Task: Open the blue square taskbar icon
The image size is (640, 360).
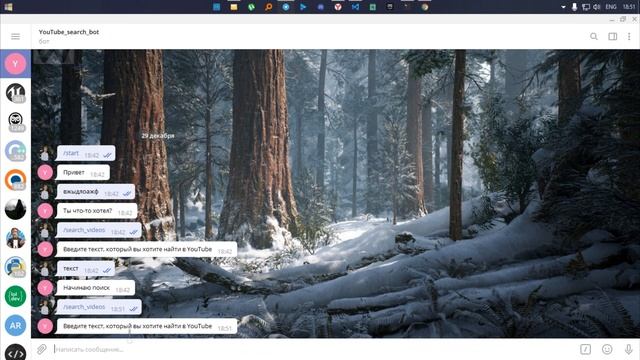Action: [x=216, y=7]
